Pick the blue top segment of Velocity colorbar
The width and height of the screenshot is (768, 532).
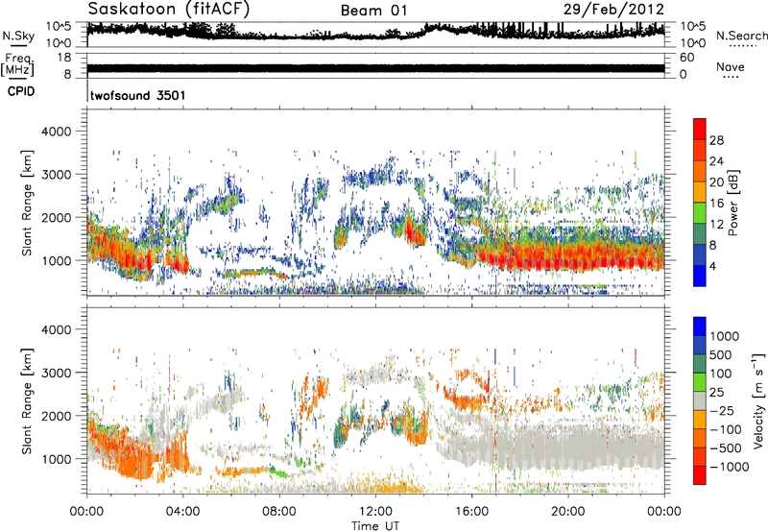(x=700, y=326)
